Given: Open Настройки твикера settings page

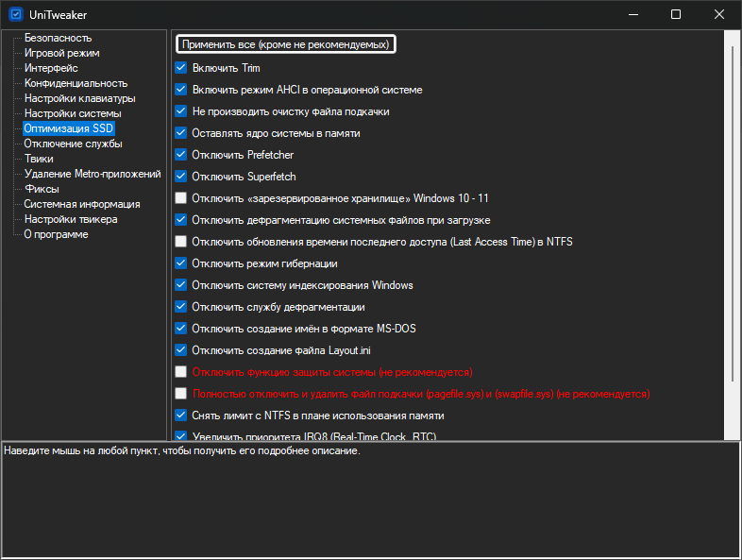Looking at the screenshot, I should (71, 219).
